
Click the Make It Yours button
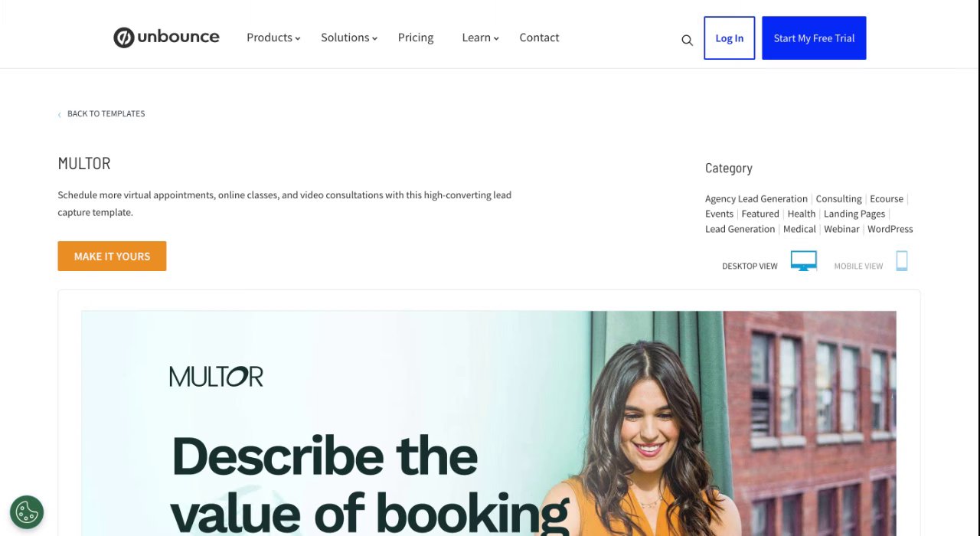[x=112, y=257]
